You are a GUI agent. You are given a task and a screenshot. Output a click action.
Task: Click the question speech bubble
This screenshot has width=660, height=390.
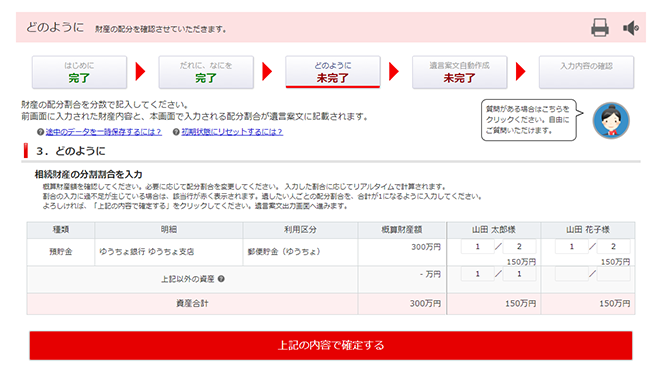pos(530,120)
